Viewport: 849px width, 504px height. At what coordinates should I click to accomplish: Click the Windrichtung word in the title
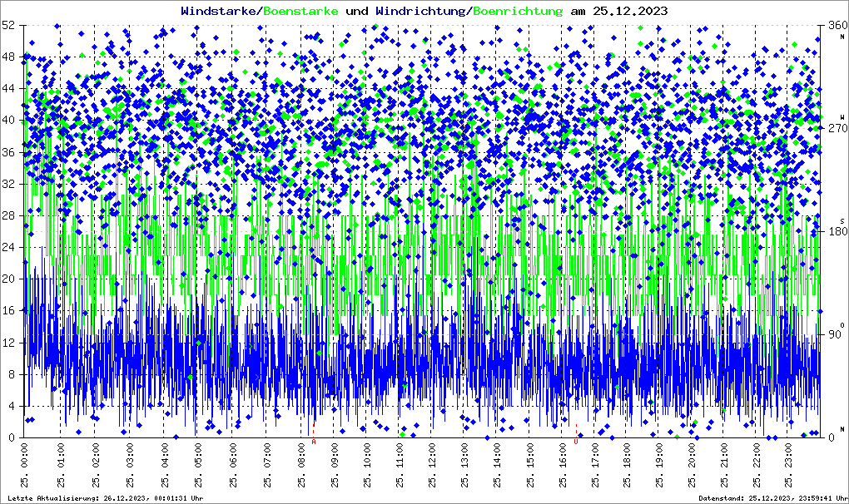tap(420, 11)
